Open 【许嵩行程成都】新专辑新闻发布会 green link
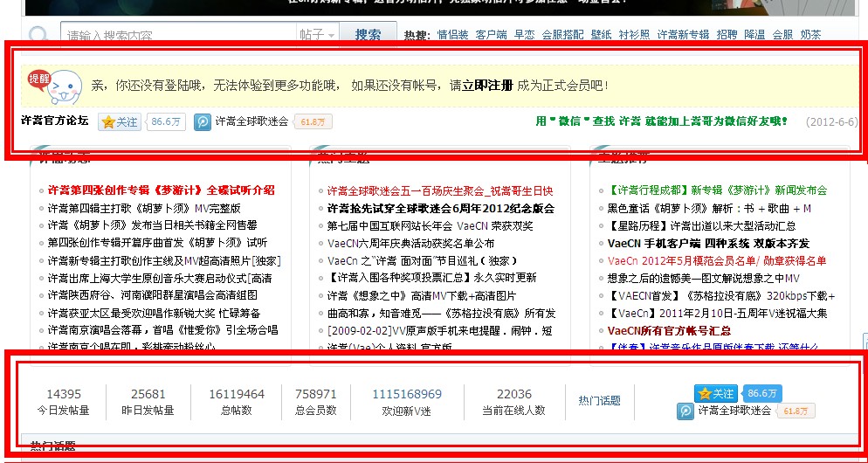Screen dimensions: 868x463 point(717,190)
